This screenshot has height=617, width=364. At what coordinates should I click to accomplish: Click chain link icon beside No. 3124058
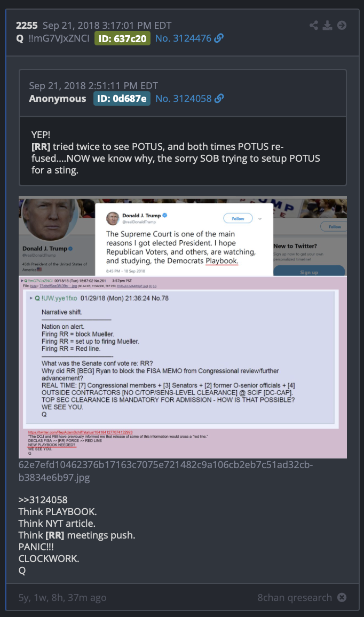[219, 98]
